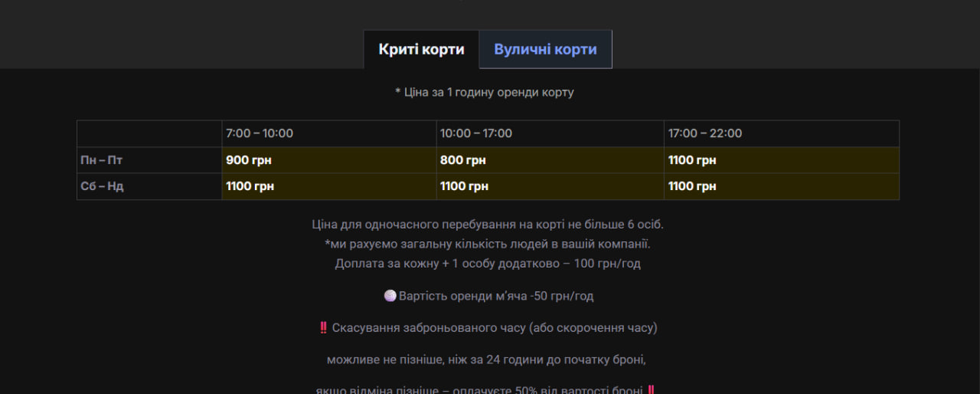Screen dimensions: 980x394
Task: Click the line mentioning 24 години
Action: tap(488, 360)
